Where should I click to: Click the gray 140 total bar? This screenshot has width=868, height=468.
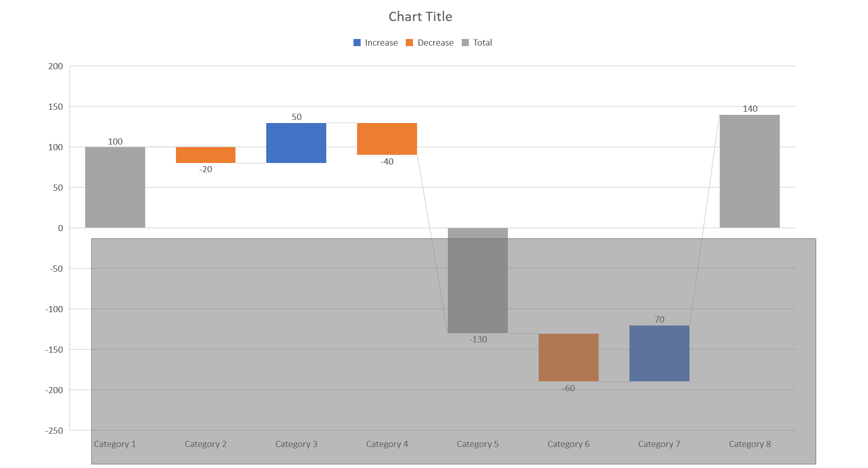click(x=749, y=171)
